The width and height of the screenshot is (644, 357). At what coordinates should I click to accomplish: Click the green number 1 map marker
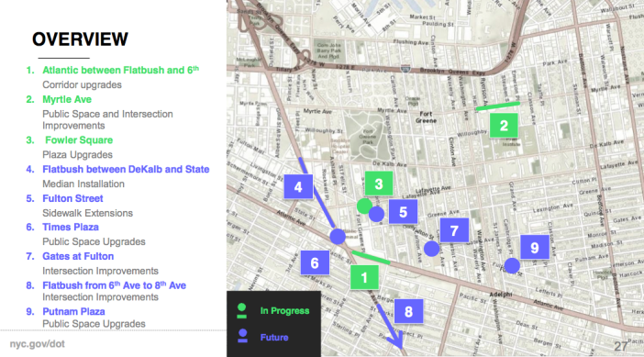coord(364,277)
